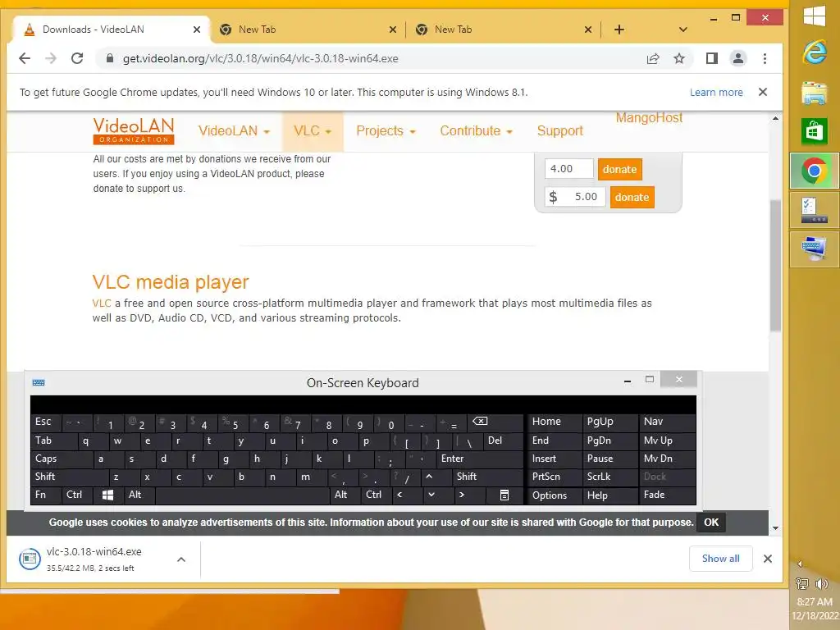The height and width of the screenshot is (630, 840).
Task: Toggle Fn key on On-Screen Keyboard
Action: (x=46, y=495)
